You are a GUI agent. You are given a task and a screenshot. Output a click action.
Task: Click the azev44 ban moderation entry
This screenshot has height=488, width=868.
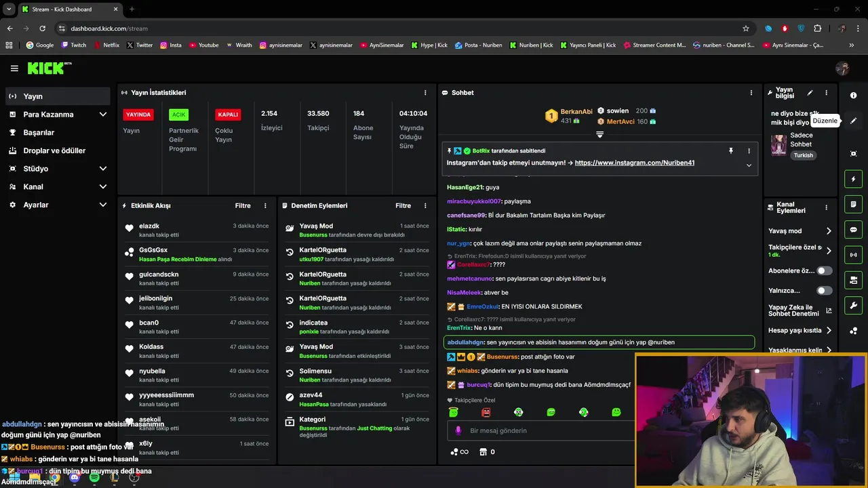(357, 399)
